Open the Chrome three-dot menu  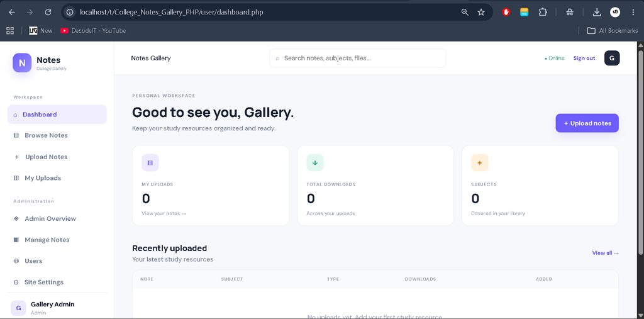click(x=633, y=13)
